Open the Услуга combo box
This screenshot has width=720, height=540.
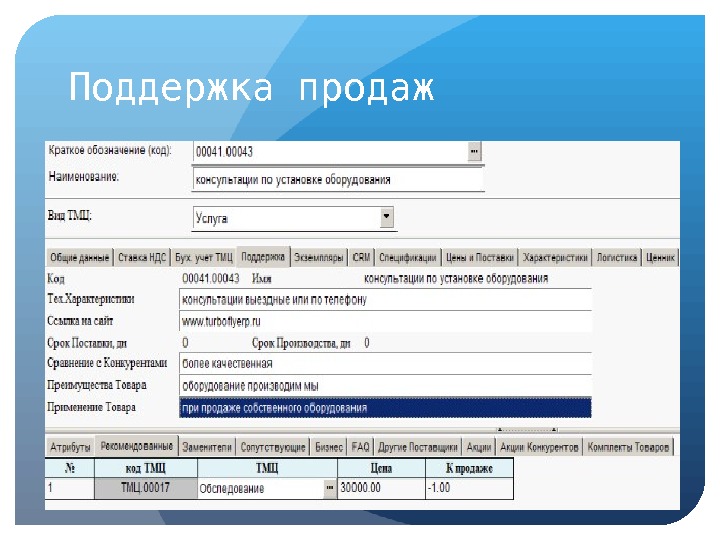[x=294, y=218]
